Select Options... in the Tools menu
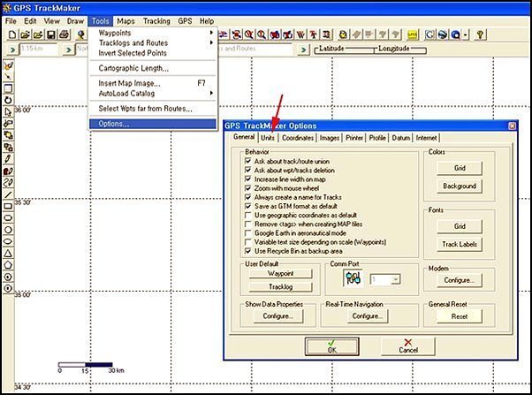 153,124
